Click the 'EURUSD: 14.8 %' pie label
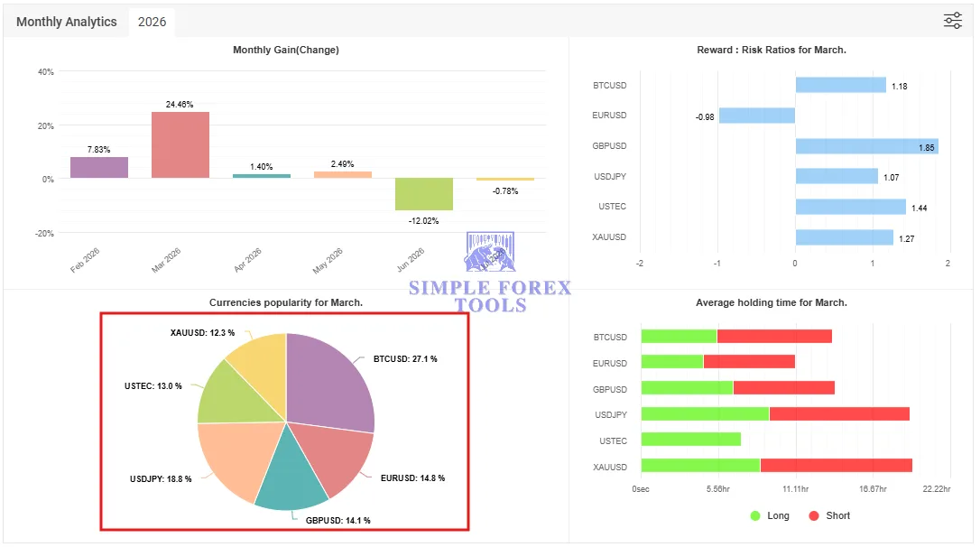Viewport: 980px width, 547px height. 412,478
